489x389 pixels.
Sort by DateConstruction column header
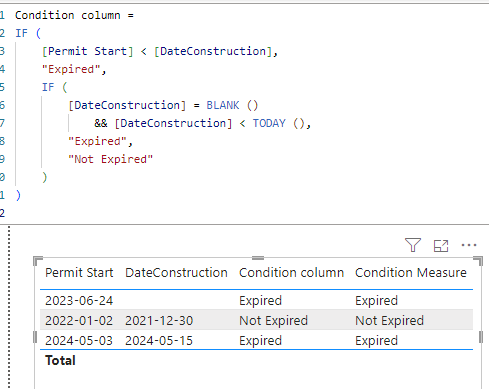[x=176, y=273]
